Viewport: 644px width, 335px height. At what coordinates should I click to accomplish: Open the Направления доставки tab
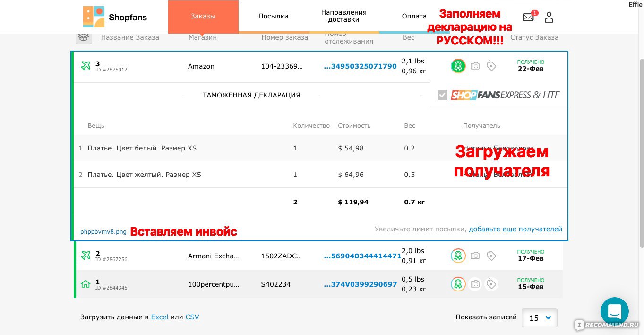344,16
